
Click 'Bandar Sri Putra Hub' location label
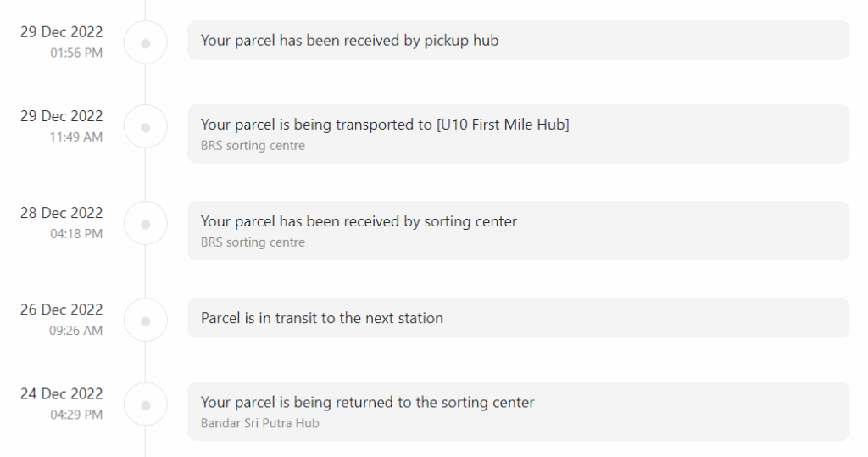260,423
